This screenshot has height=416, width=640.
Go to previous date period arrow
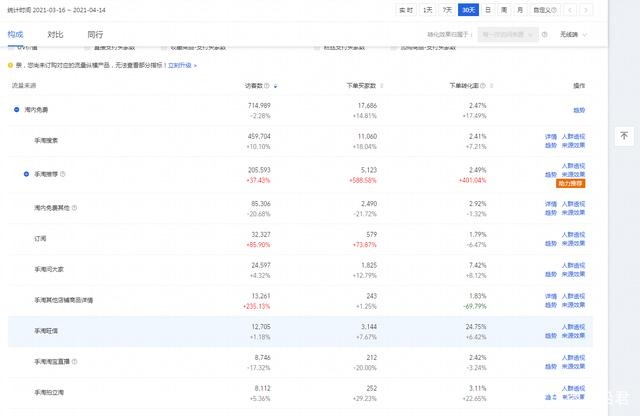click(570, 10)
